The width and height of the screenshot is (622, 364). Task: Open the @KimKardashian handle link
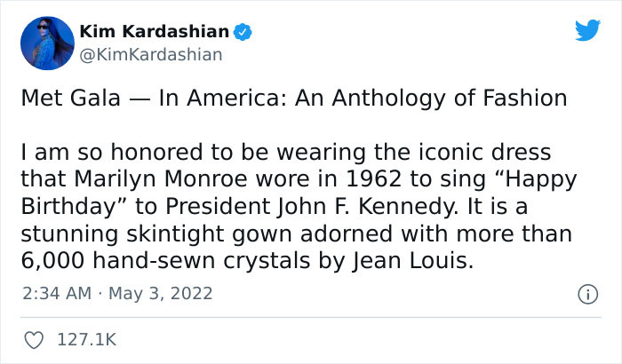[150, 55]
